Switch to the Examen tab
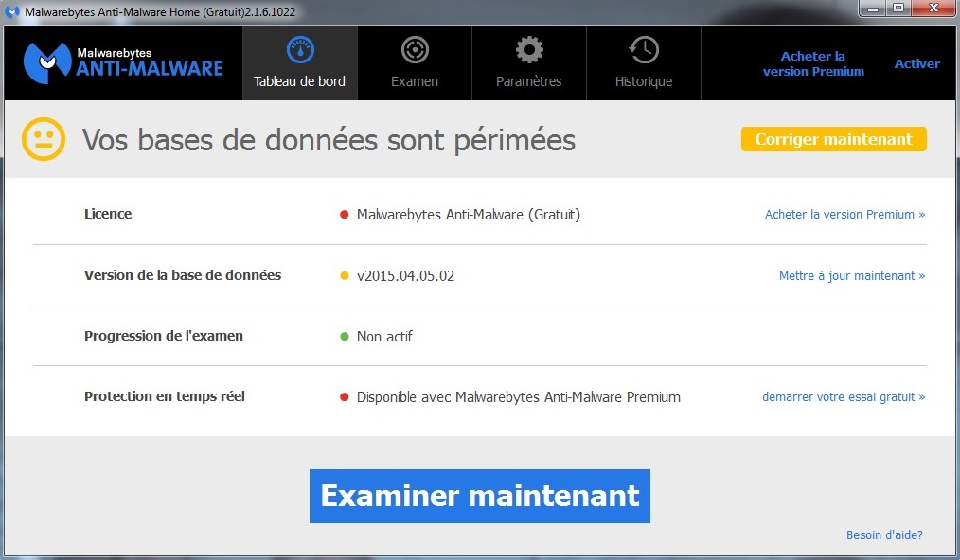The height and width of the screenshot is (560, 960). click(x=415, y=63)
